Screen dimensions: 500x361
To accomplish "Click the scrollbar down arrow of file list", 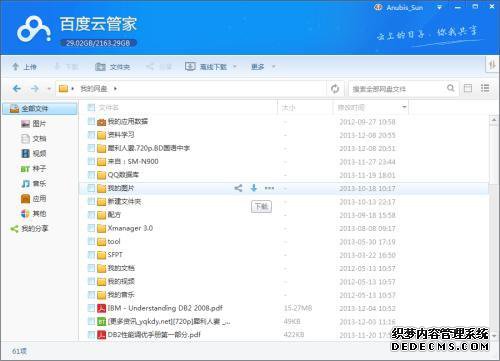I will point(494,335).
